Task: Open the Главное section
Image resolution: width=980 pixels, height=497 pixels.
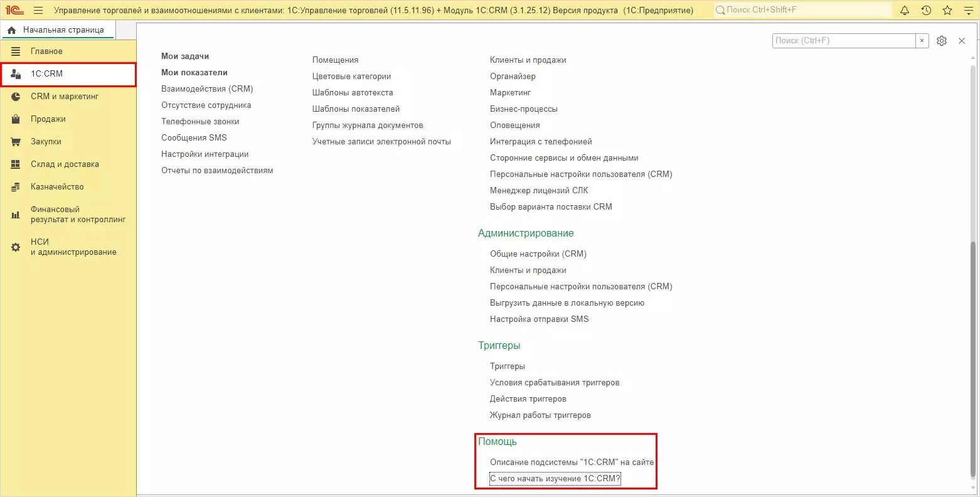Action: pos(68,51)
